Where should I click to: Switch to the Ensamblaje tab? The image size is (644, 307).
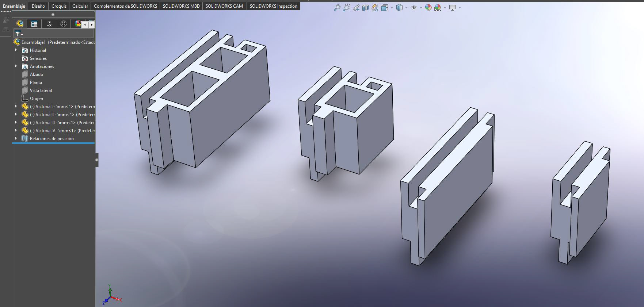pos(14,6)
